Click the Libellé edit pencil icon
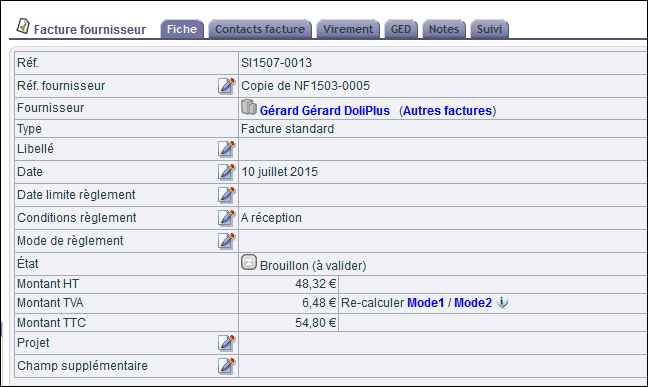Screen dimensions: 648x387 tap(226, 149)
